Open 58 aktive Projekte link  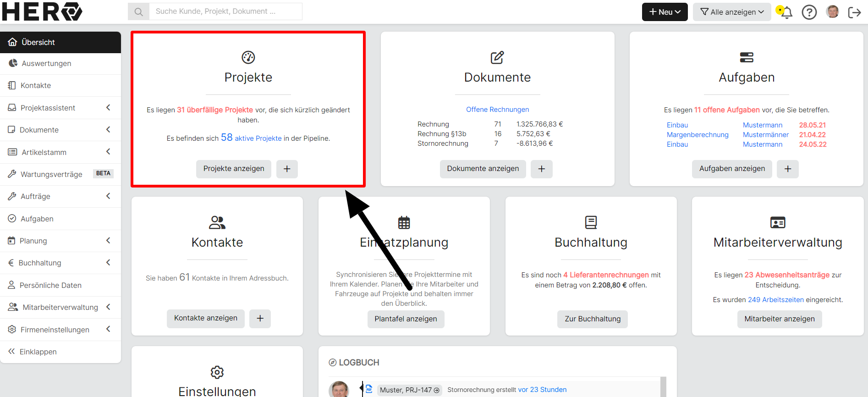click(251, 138)
